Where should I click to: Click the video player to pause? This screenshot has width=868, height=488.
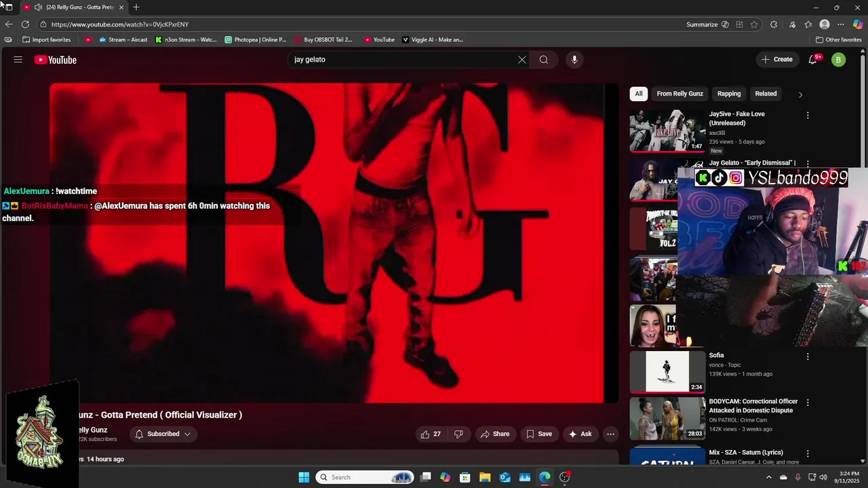click(334, 244)
